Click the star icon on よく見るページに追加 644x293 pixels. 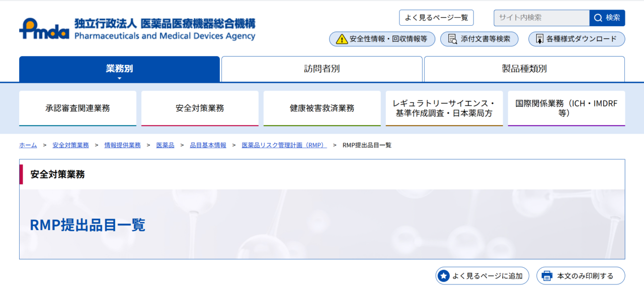pyautogui.click(x=444, y=275)
